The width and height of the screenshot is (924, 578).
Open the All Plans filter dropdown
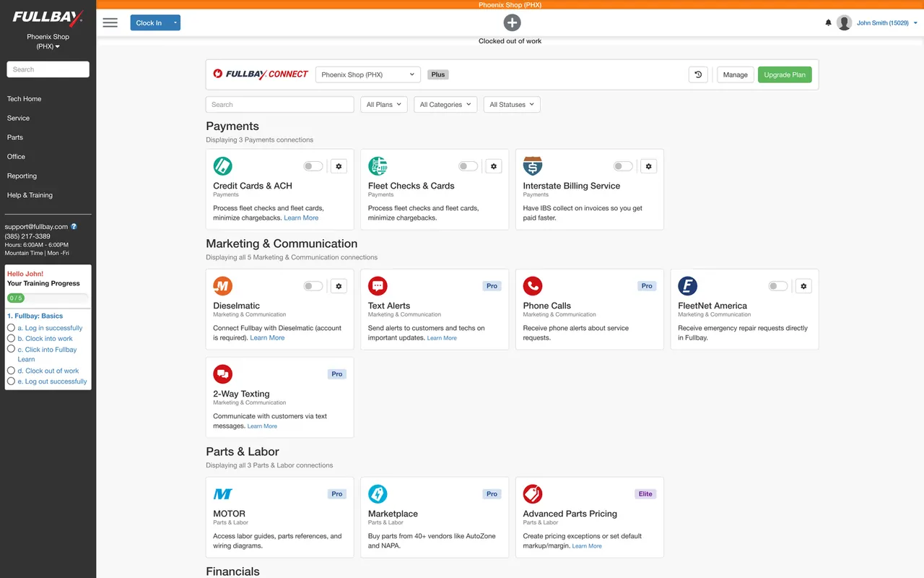point(384,105)
